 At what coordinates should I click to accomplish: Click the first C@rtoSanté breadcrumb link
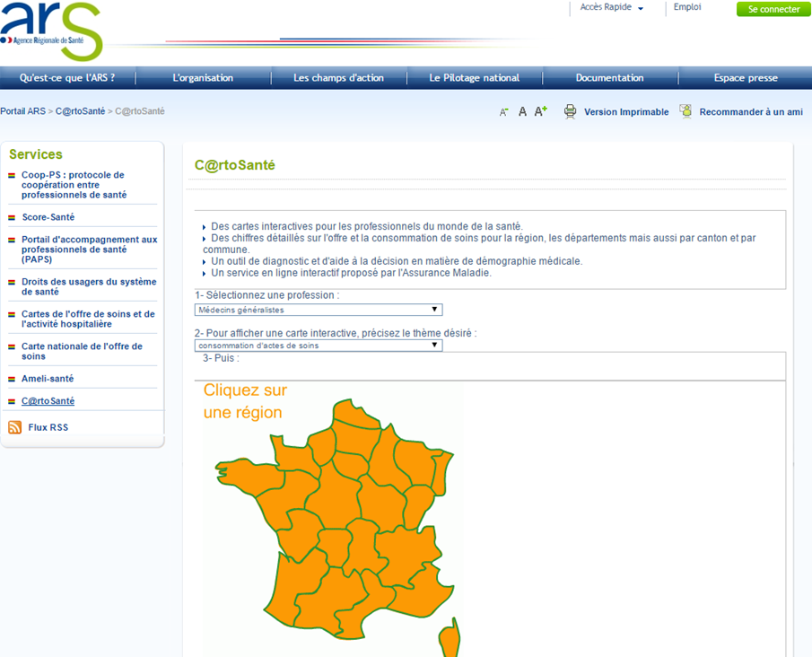tap(80, 111)
